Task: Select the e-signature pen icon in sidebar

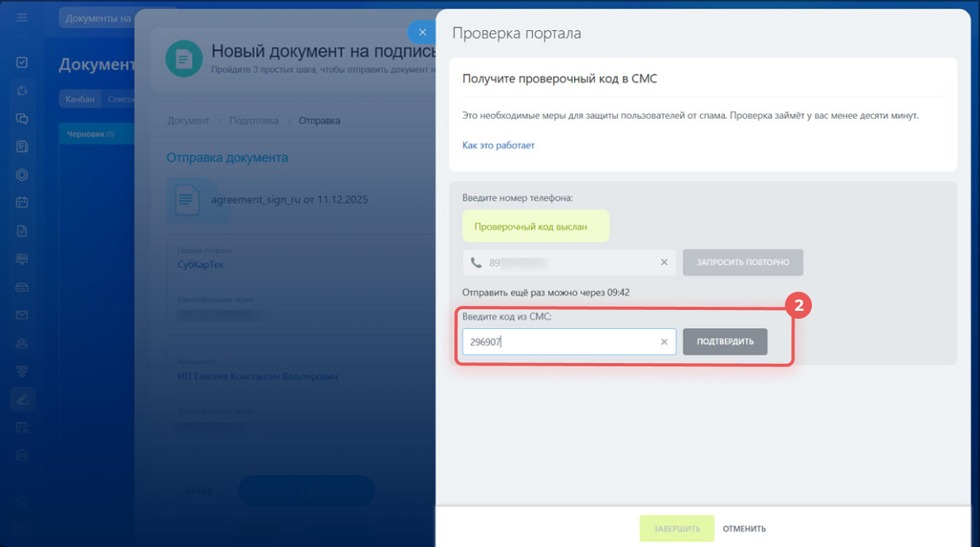Action: click(22, 400)
